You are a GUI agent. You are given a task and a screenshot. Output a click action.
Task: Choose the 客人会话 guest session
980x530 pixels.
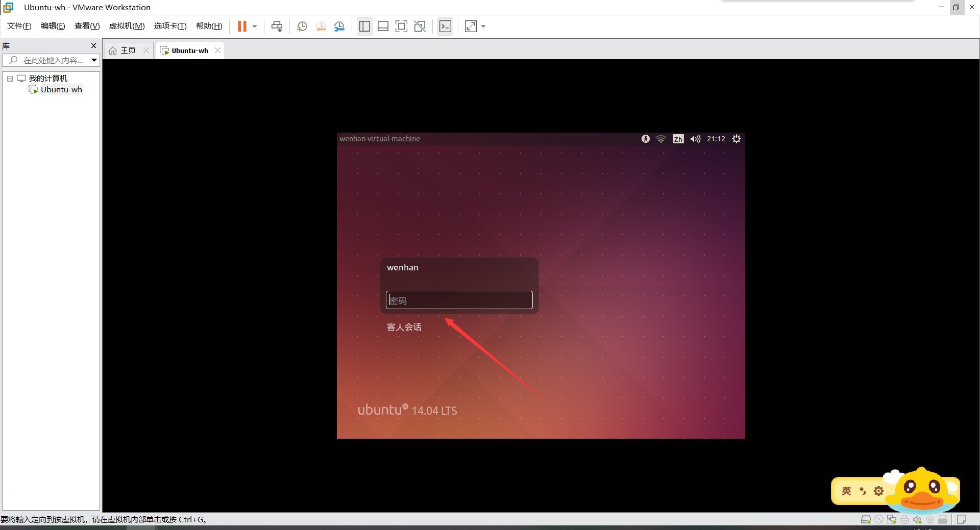coord(404,327)
